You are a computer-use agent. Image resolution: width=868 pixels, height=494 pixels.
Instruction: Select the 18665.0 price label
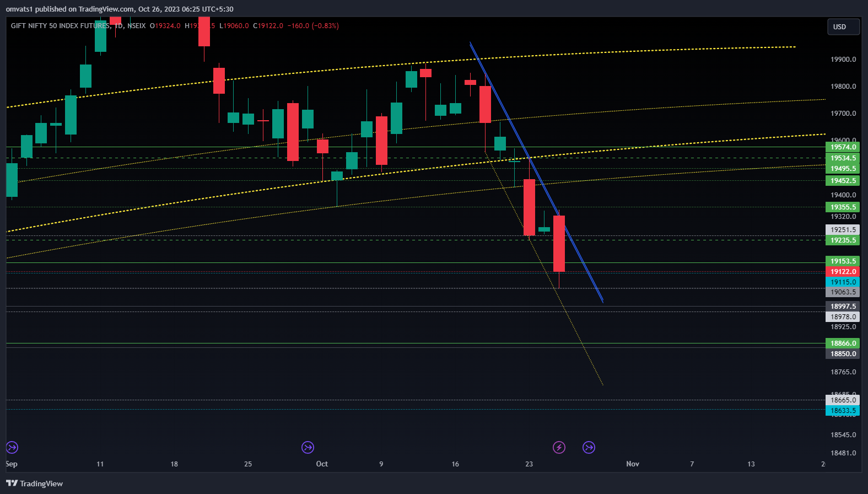[x=843, y=400]
